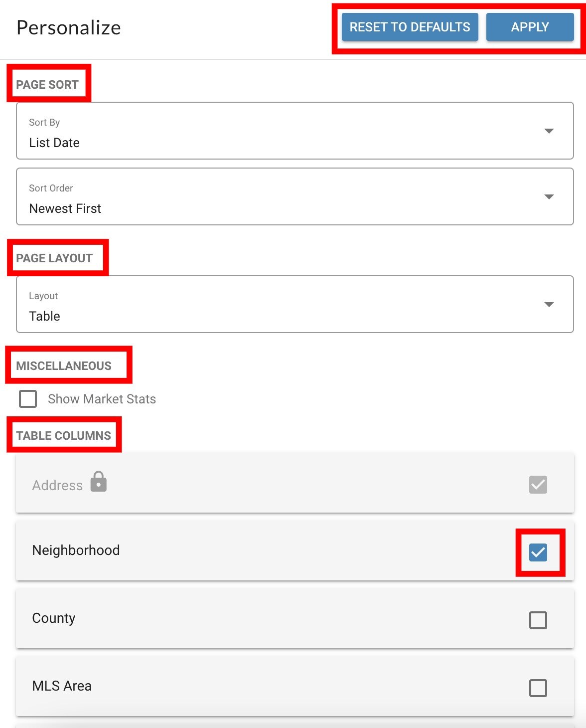This screenshot has width=586, height=728.
Task: Uncheck the Neighborhood column checkbox
Action: 538,552
